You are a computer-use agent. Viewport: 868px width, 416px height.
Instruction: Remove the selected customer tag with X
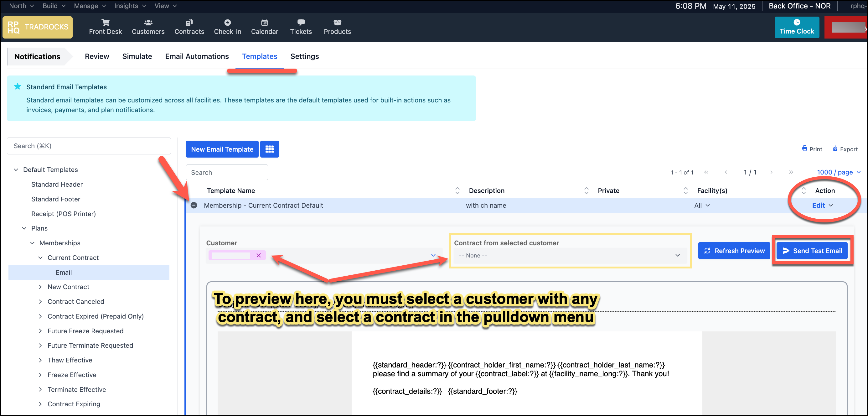point(258,255)
